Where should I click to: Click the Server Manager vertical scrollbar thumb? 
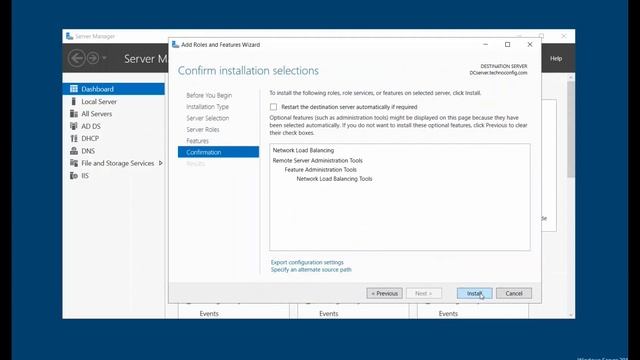tap(571, 129)
